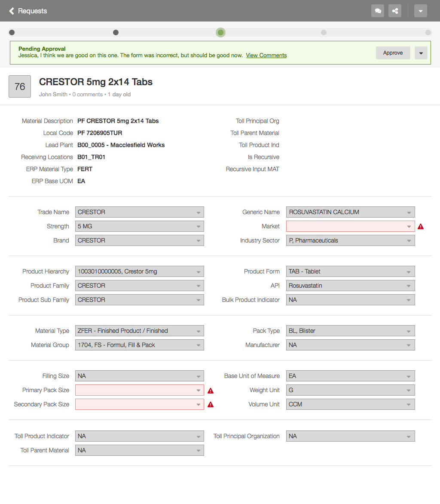440x504 pixels.
Task: Open the View Comments link
Action: coord(266,55)
